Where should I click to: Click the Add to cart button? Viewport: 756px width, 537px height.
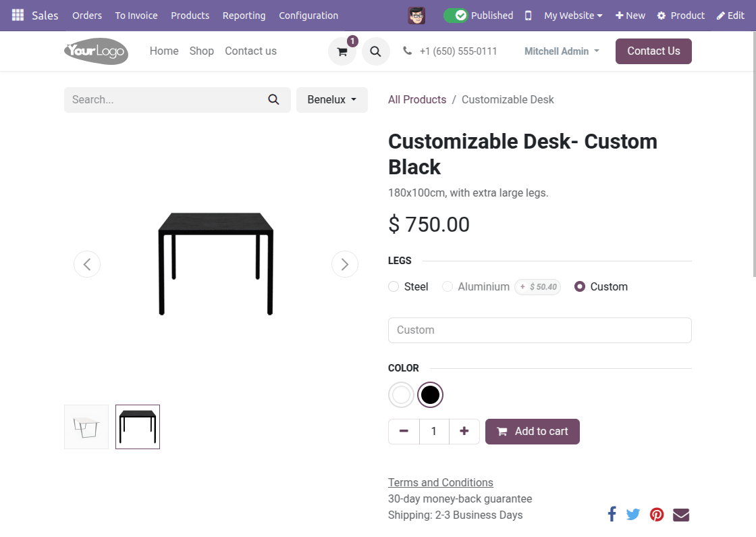point(533,431)
